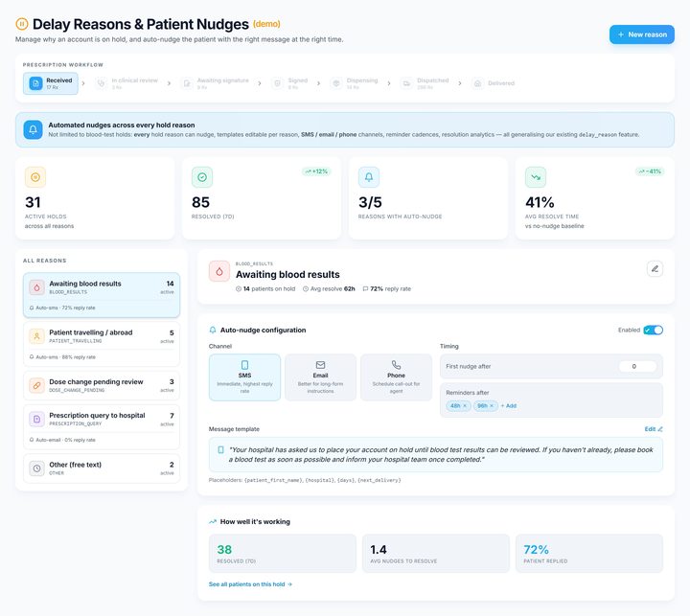Click the 72% Patient replied tile
This screenshot has width=690, height=616.
pos(589,554)
